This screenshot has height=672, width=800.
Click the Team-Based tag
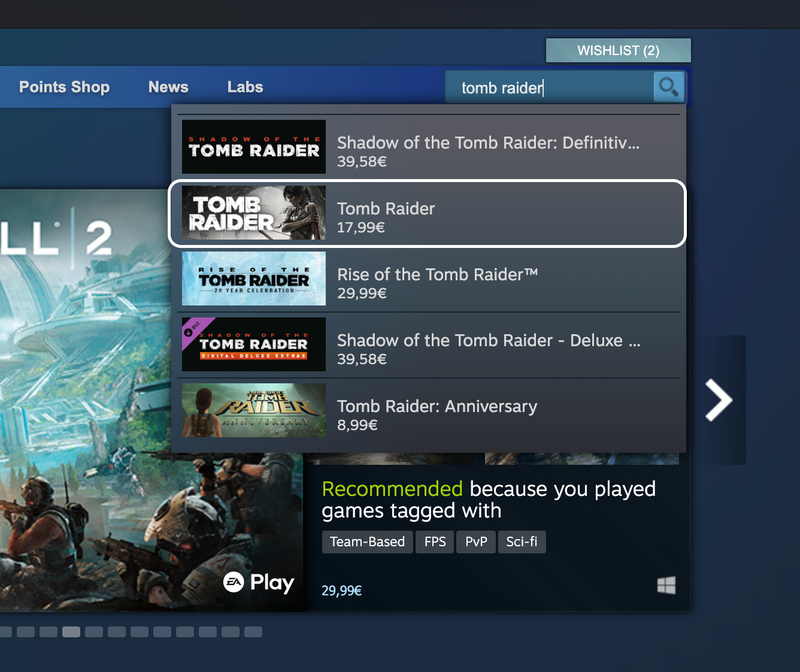click(x=368, y=542)
